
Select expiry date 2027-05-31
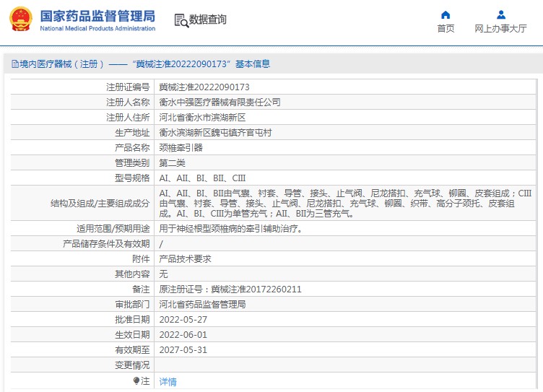pyautogui.click(x=183, y=350)
